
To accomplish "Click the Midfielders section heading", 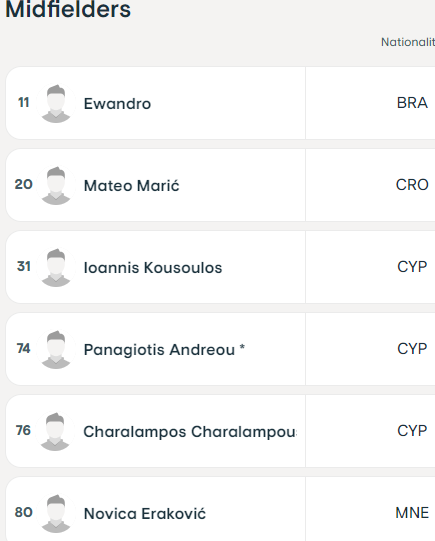I will pyautogui.click(x=68, y=9).
